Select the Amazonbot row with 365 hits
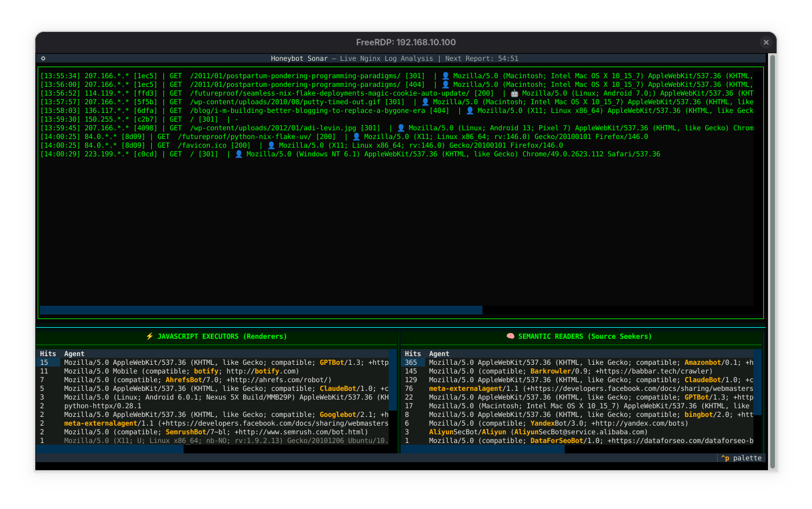This screenshot has width=812, height=509. tap(579, 362)
